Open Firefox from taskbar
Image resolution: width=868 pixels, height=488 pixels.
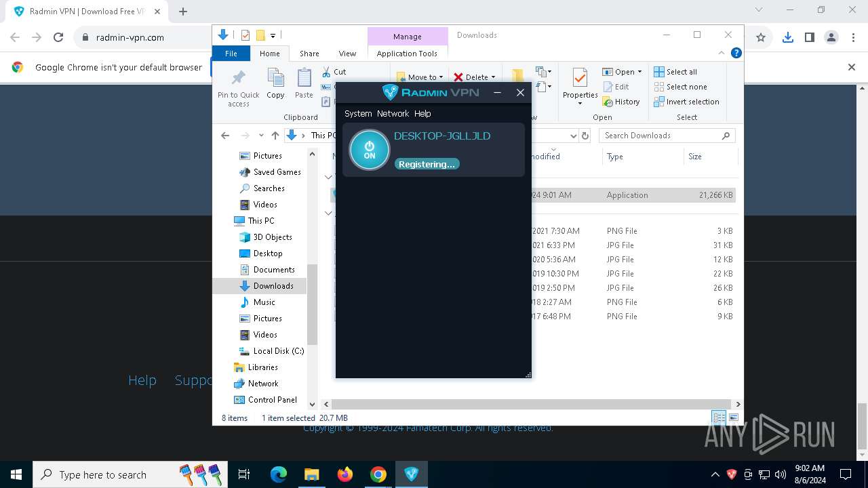coord(345,474)
